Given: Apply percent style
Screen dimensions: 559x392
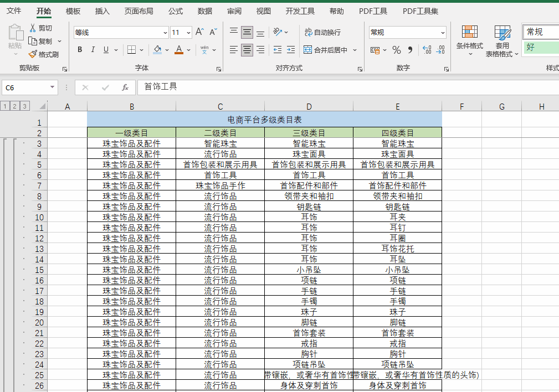Looking at the screenshot, I should (x=397, y=50).
